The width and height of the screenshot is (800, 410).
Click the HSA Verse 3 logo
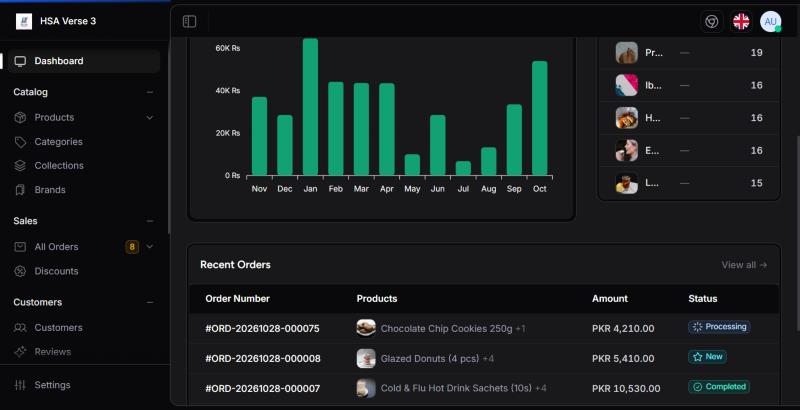click(24, 21)
